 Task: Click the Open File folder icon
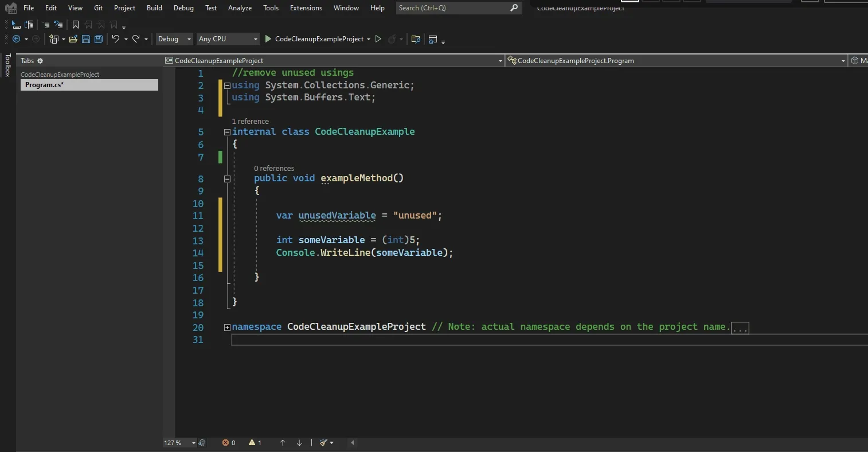(73, 39)
